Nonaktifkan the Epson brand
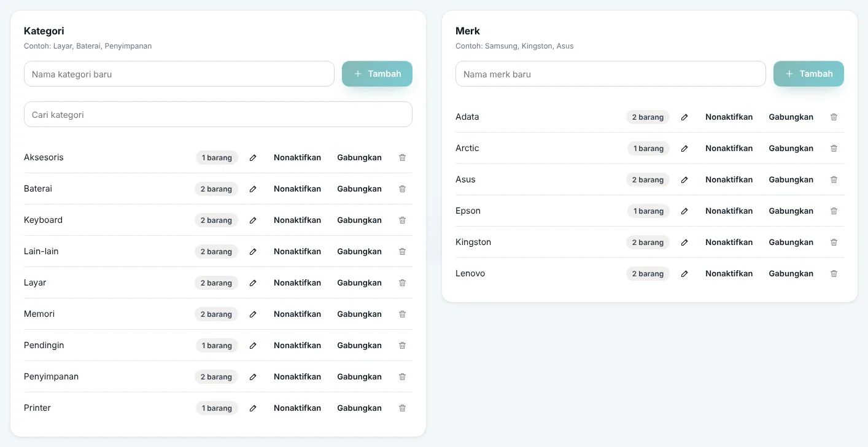Image resolution: width=868 pixels, height=447 pixels. tap(729, 211)
